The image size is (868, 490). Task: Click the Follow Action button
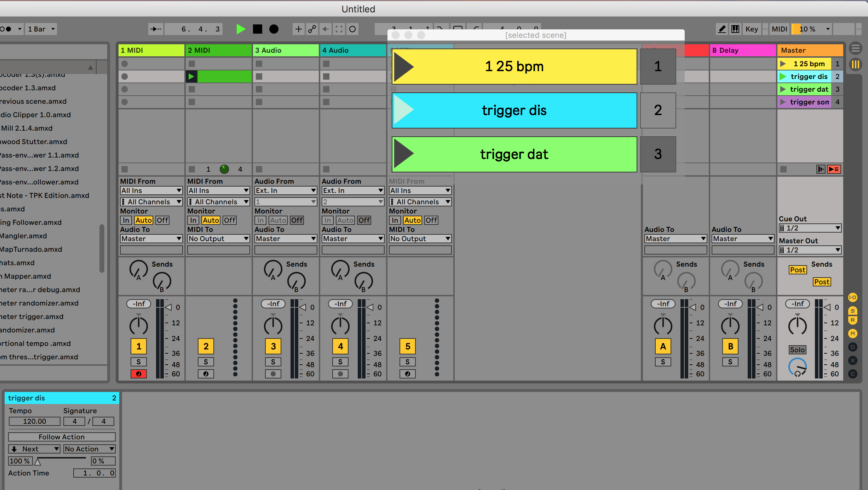(62, 437)
